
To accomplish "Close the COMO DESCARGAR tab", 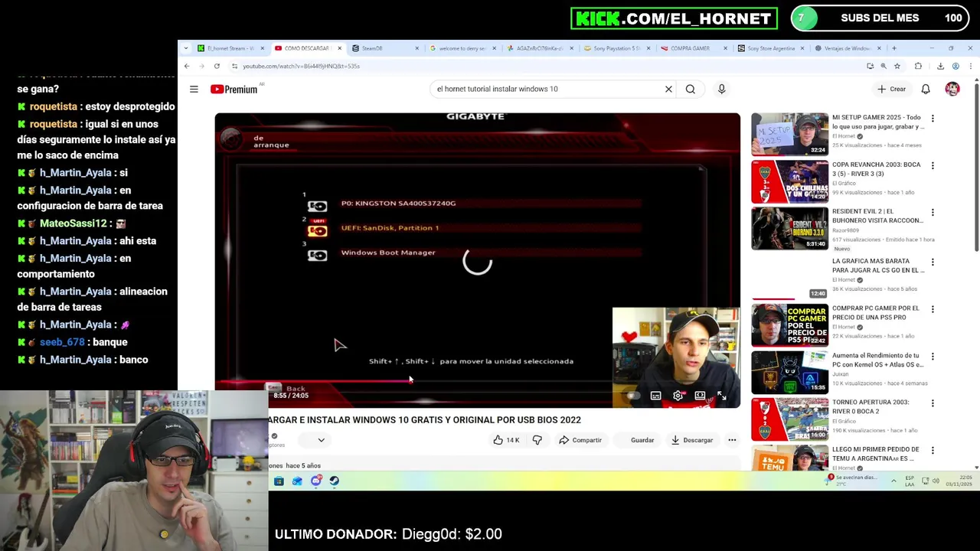I will (339, 48).
